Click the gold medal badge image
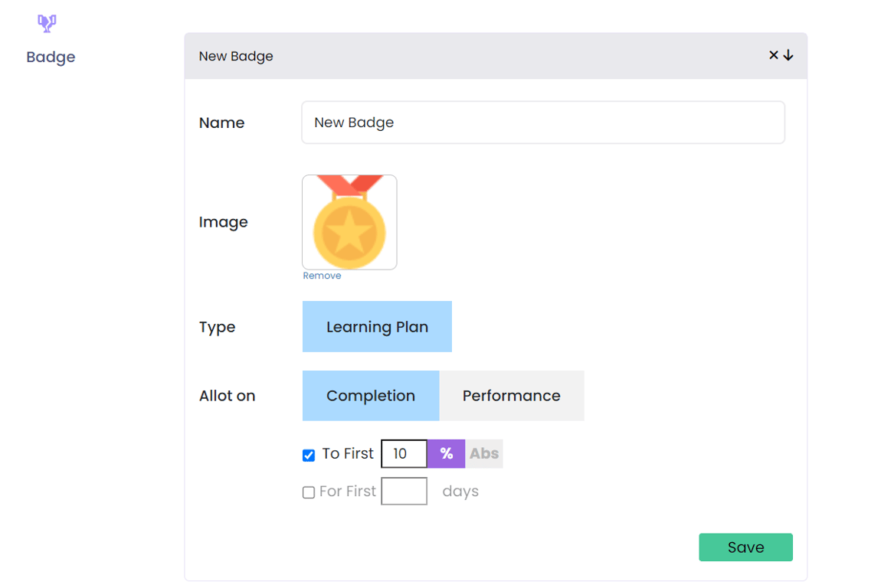Viewport: 881px width, 588px height. (349, 222)
